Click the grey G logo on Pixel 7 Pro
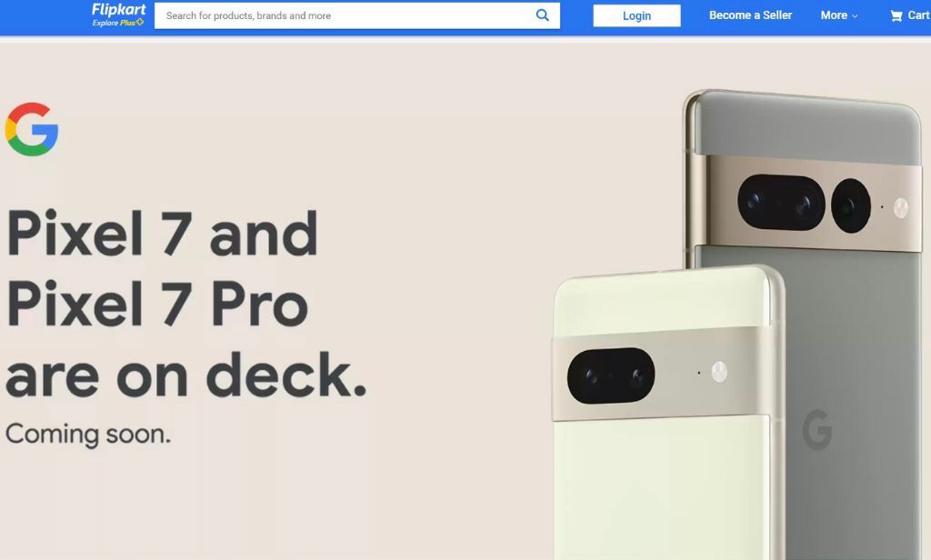The image size is (931, 560). [817, 429]
